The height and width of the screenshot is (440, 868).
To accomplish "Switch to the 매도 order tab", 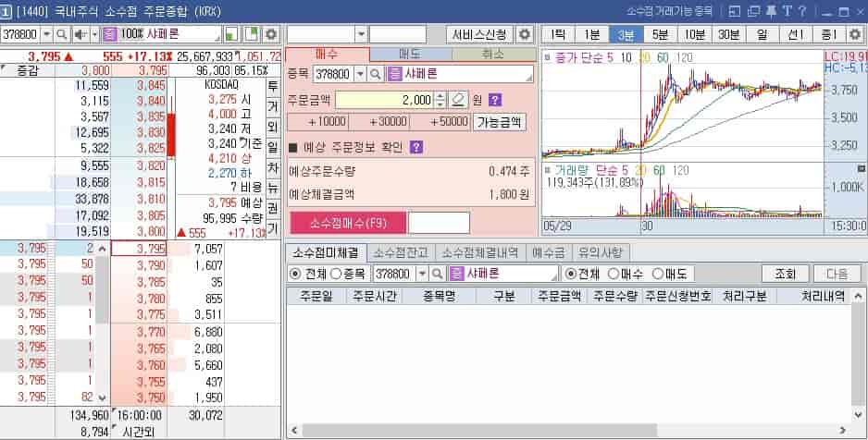I will tap(410, 55).
